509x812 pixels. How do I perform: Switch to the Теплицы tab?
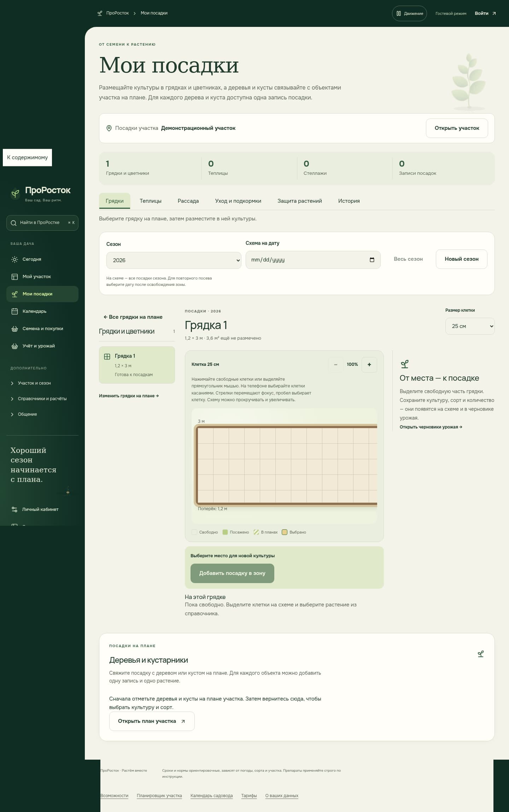151,201
